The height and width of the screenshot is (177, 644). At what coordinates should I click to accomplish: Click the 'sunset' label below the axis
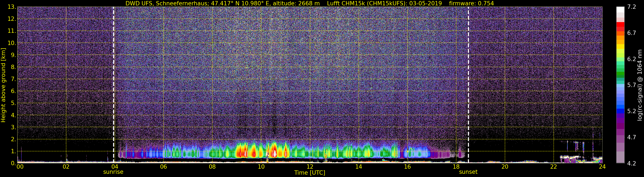468,172
